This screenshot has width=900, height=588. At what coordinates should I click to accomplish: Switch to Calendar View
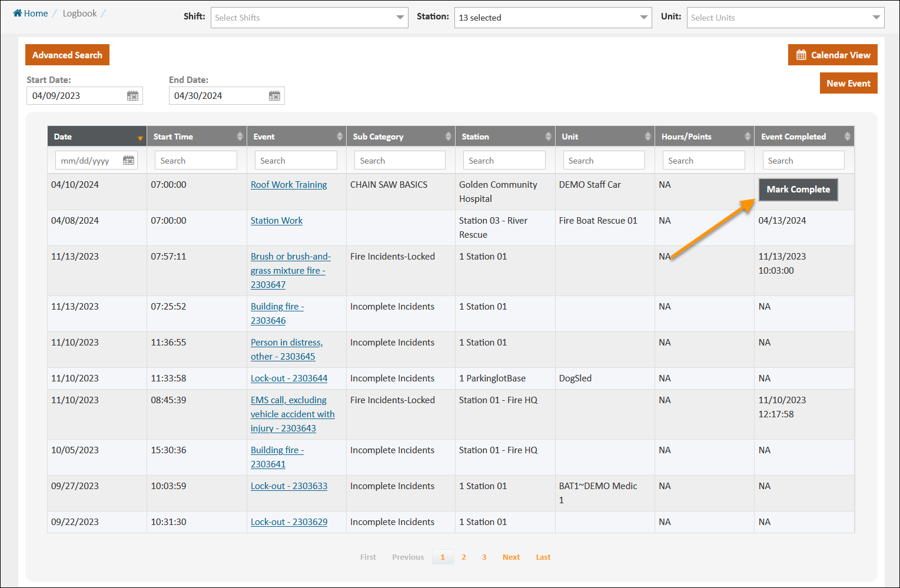tap(832, 55)
